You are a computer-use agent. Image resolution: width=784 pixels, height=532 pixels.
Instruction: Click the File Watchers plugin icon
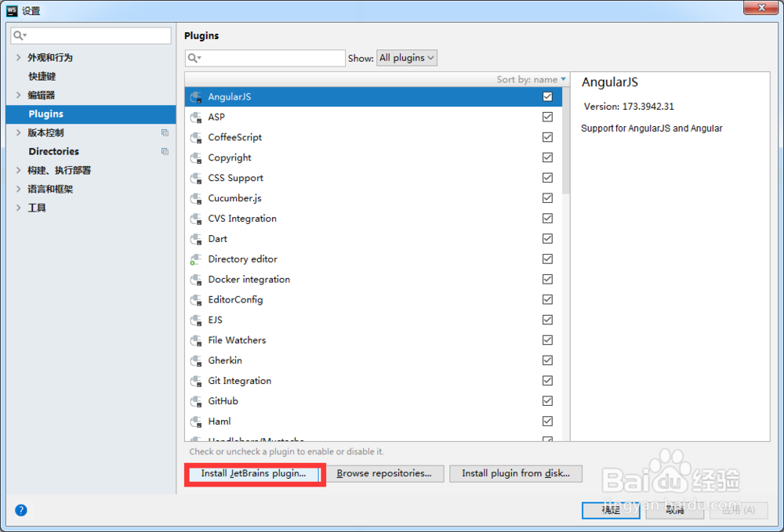tap(196, 341)
